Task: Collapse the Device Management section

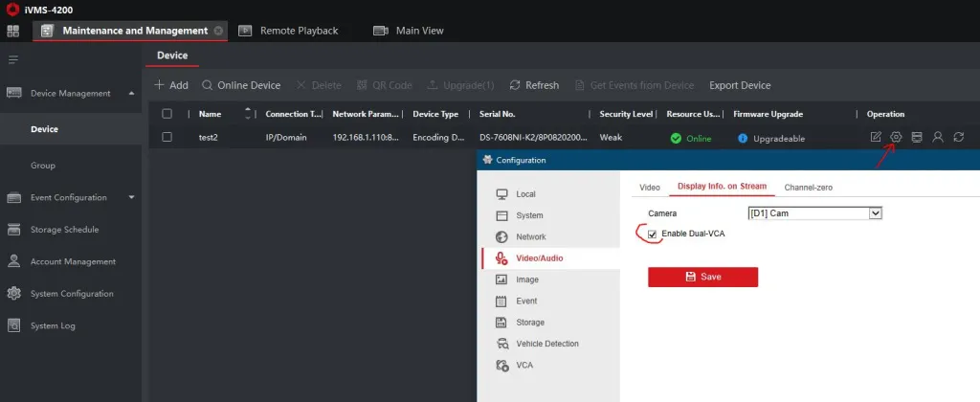Action: click(131, 93)
